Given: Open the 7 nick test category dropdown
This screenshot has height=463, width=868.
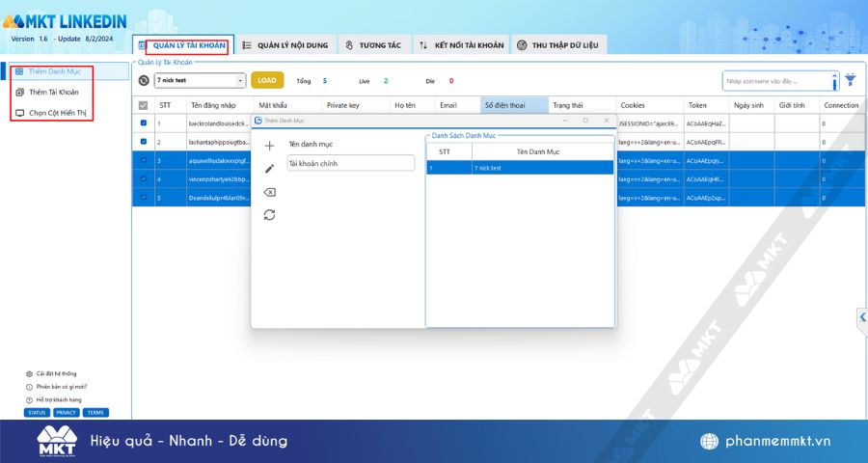Looking at the screenshot, I should tap(200, 80).
